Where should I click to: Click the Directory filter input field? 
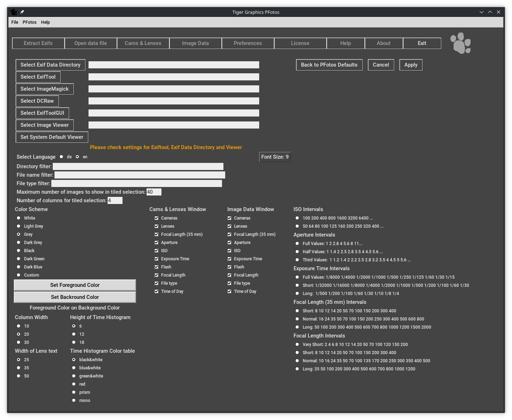point(138,166)
